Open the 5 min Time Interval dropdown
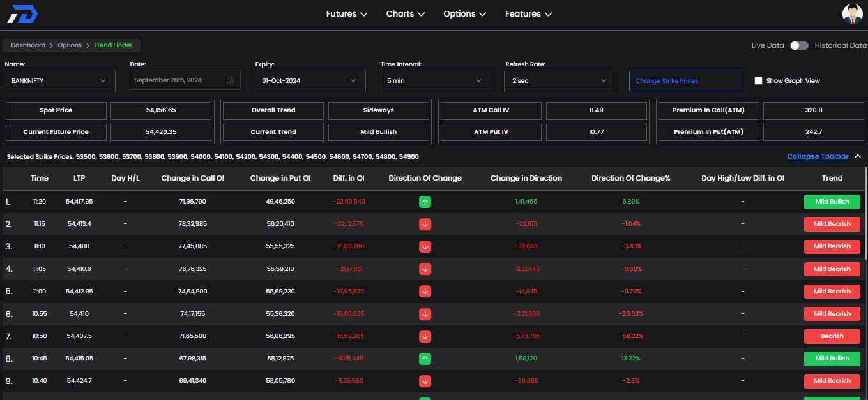Viewport: 868px width, 400px height. [x=435, y=81]
